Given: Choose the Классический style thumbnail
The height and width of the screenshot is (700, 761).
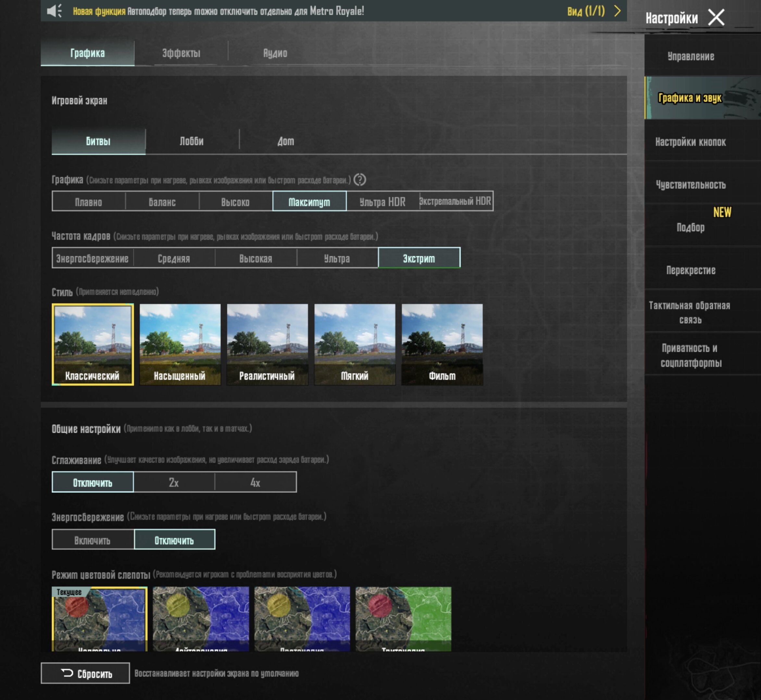Looking at the screenshot, I should [93, 344].
